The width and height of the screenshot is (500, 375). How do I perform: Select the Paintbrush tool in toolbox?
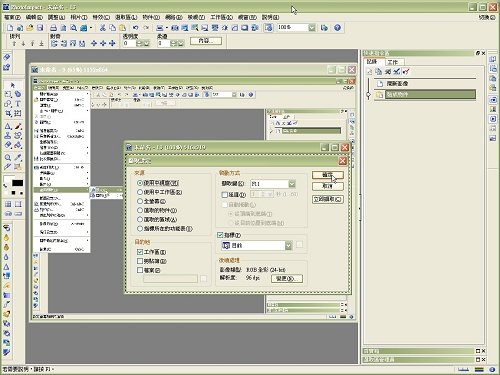point(18,126)
